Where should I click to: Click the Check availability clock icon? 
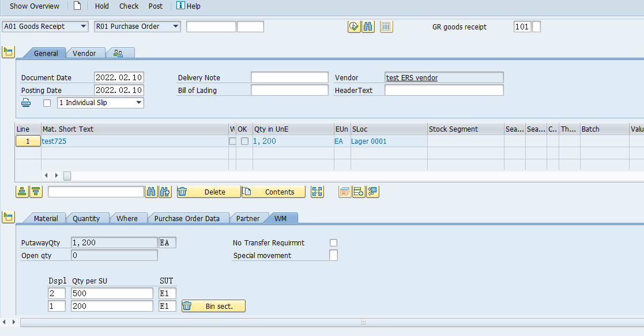pos(354,26)
